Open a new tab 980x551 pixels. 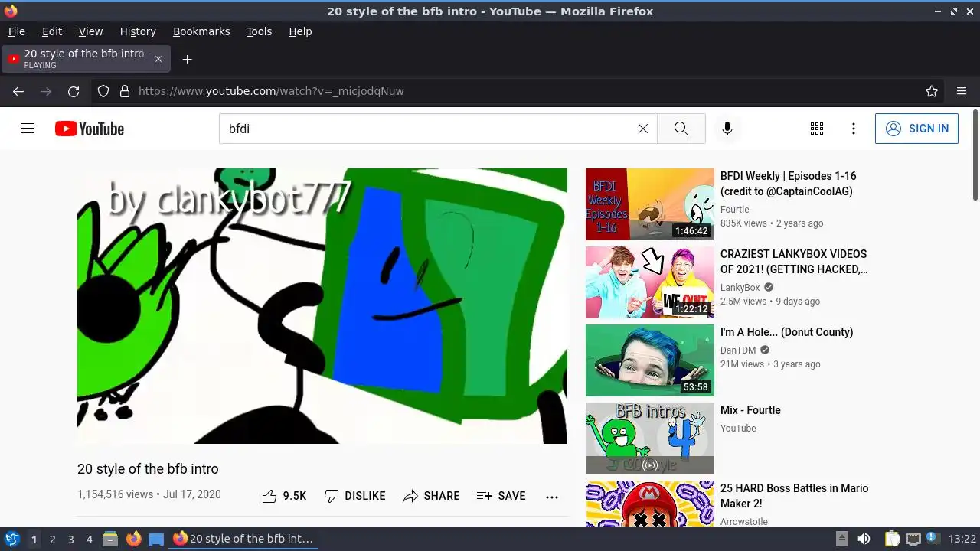[x=187, y=59]
